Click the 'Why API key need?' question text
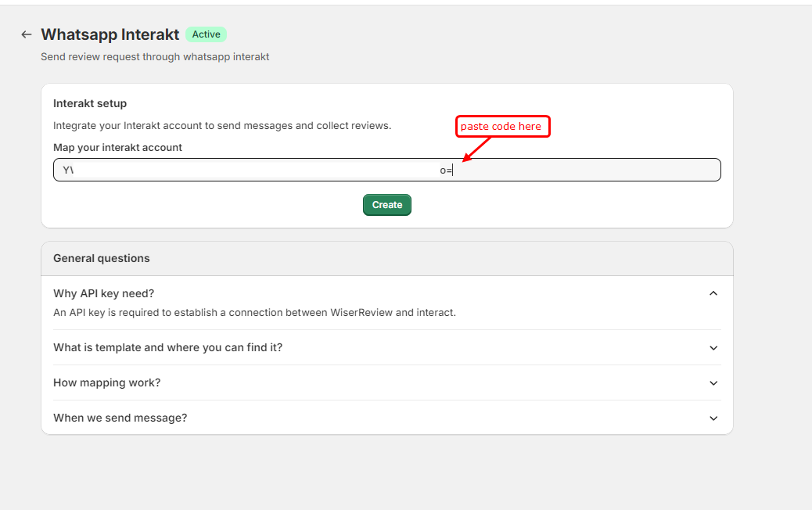Viewport: 812px width, 510px height. pos(104,293)
